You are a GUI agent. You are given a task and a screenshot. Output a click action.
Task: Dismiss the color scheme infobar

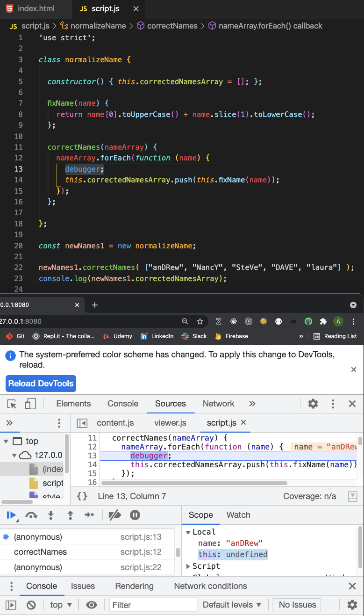click(354, 370)
